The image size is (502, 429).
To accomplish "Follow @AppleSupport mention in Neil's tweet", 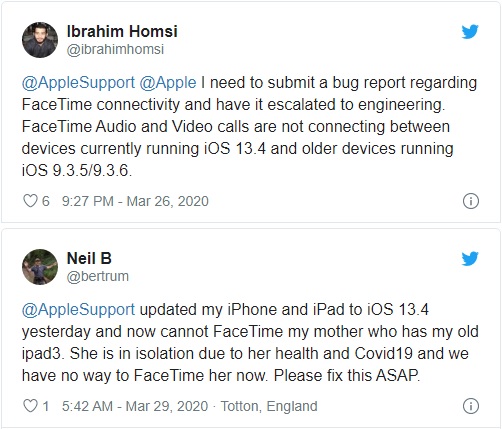I will pyautogui.click(x=78, y=310).
